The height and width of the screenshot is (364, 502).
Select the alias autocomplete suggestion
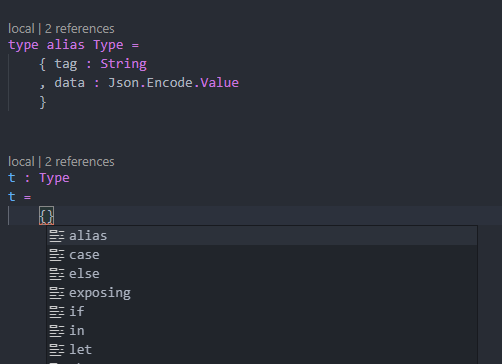tap(262, 236)
